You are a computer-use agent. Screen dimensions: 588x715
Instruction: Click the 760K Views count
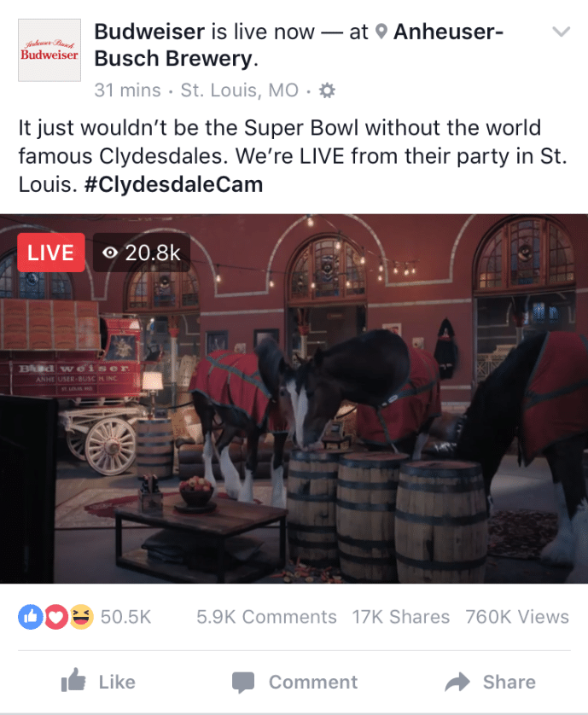click(517, 617)
